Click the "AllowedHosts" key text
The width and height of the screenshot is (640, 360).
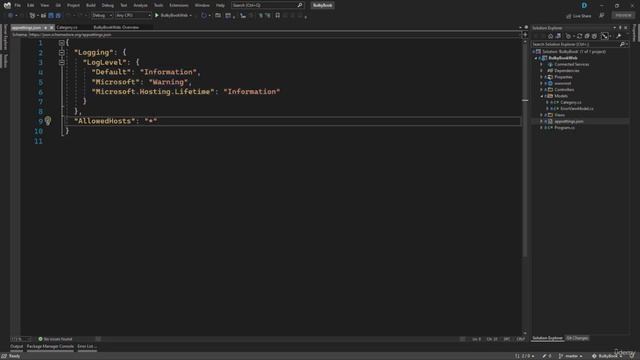[x=104, y=121]
